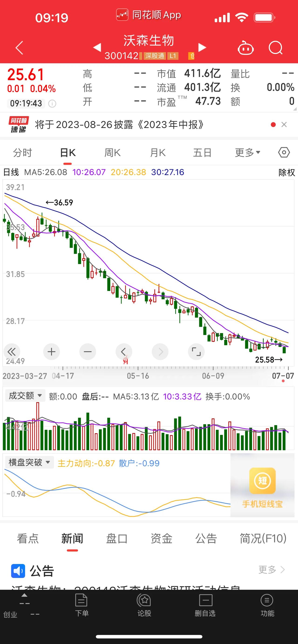Tap info icon next to 09:19:43
Viewport: 298px width, 644px height.
pos(52,103)
